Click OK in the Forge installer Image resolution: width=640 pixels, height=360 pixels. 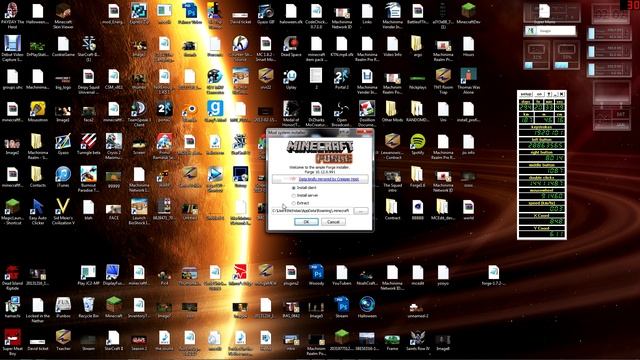[306, 222]
